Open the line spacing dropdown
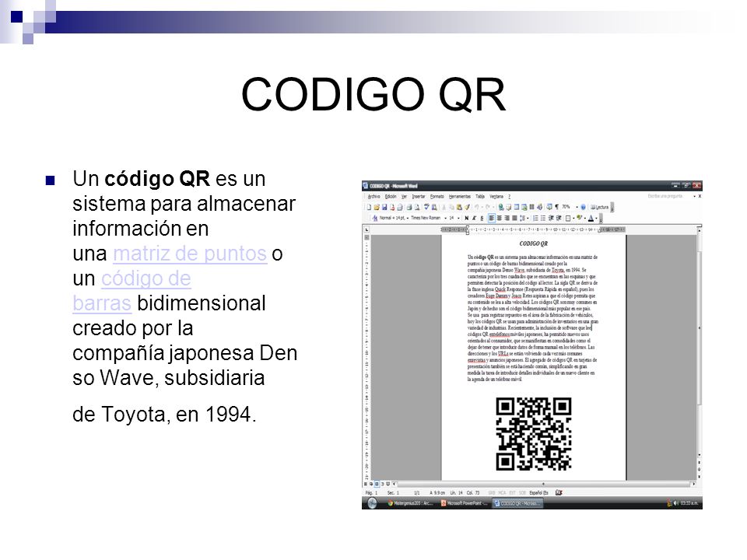 click(528, 218)
